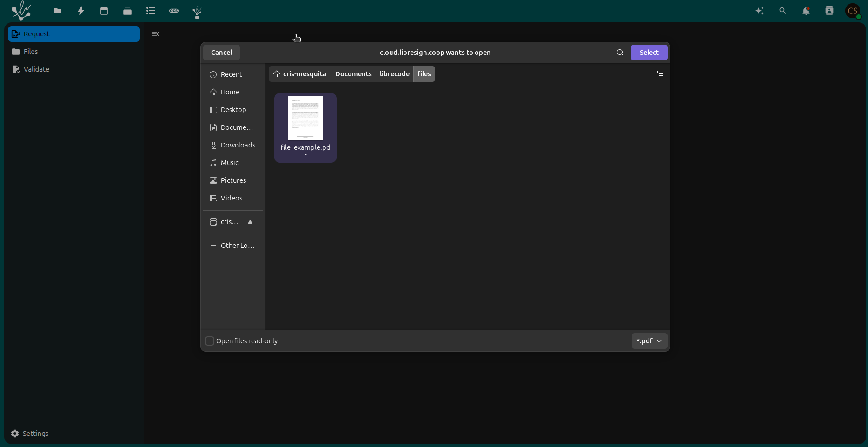
Task: Enable Open files read-only checkbox
Action: [210, 341]
